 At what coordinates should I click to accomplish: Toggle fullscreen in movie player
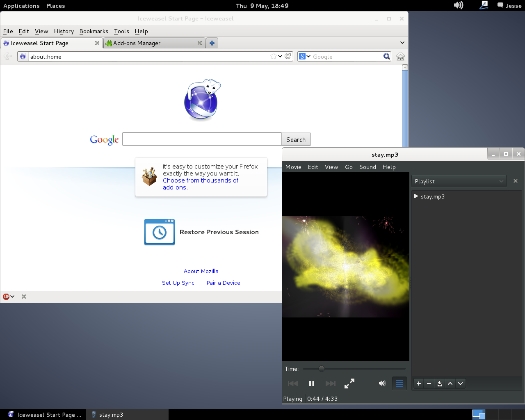point(349,383)
